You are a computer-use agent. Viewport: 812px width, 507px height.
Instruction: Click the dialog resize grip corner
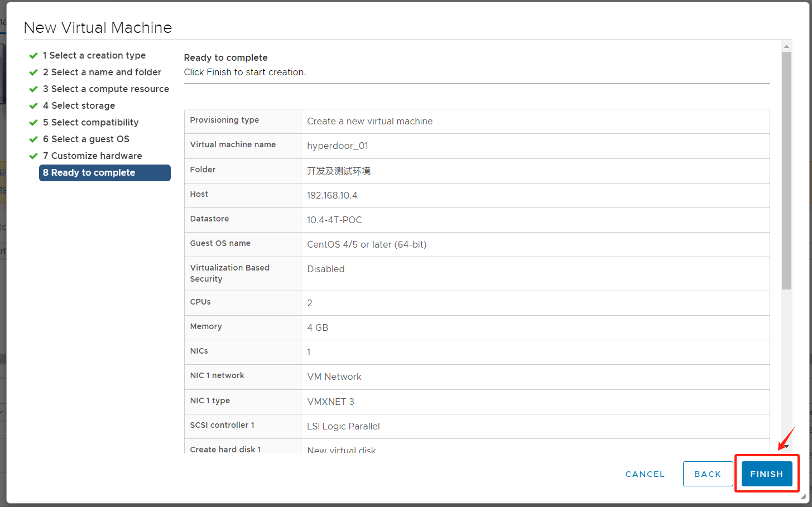point(803,496)
